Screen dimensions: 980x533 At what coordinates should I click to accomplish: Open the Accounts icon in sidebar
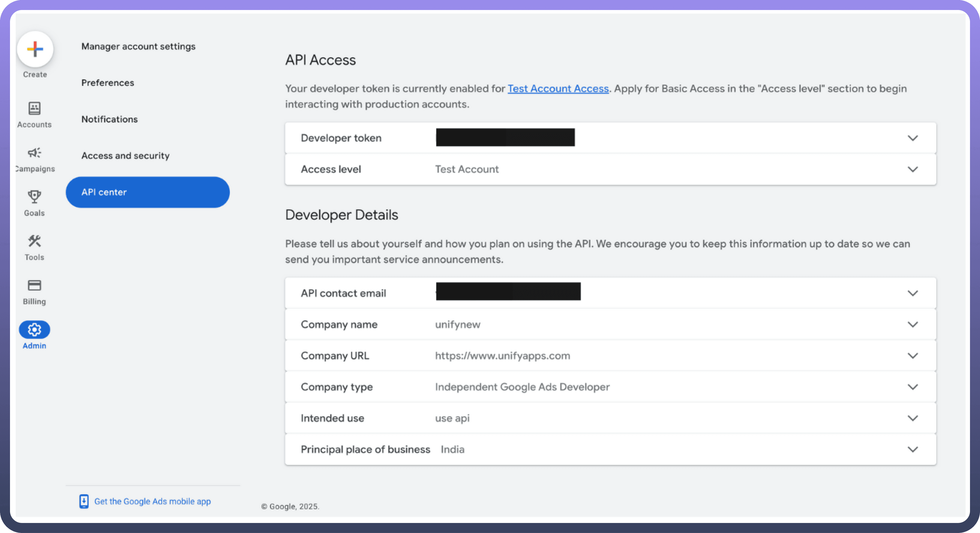click(x=34, y=108)
